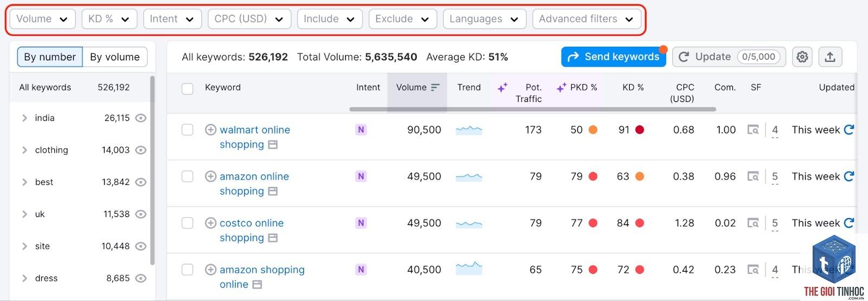
Task: Open amazon shopping online keyword link
Action: [261, 277]
